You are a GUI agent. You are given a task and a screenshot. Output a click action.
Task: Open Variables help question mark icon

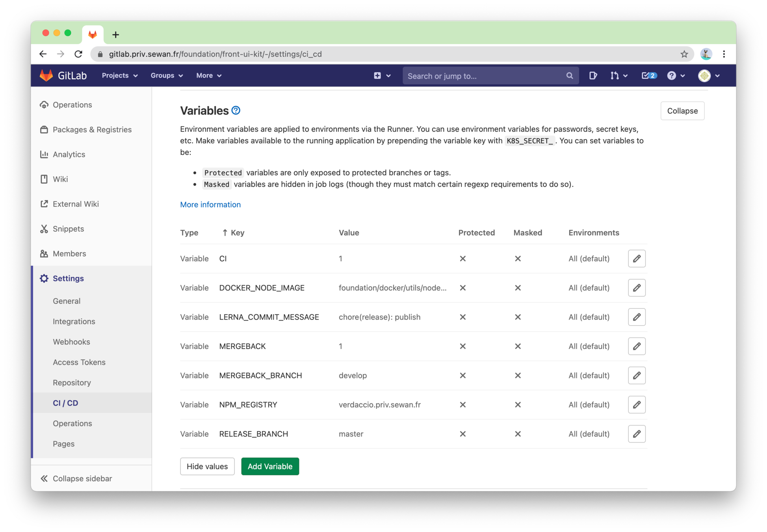click(236, 110)
